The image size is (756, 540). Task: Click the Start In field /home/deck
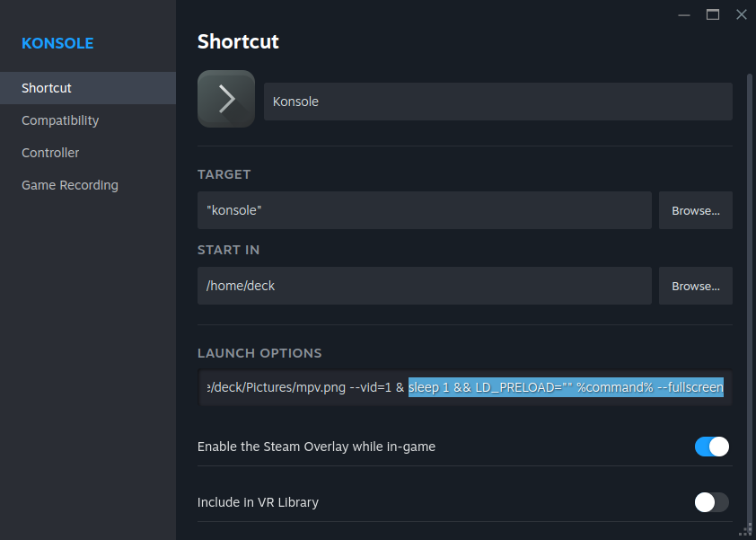(425, 286)
